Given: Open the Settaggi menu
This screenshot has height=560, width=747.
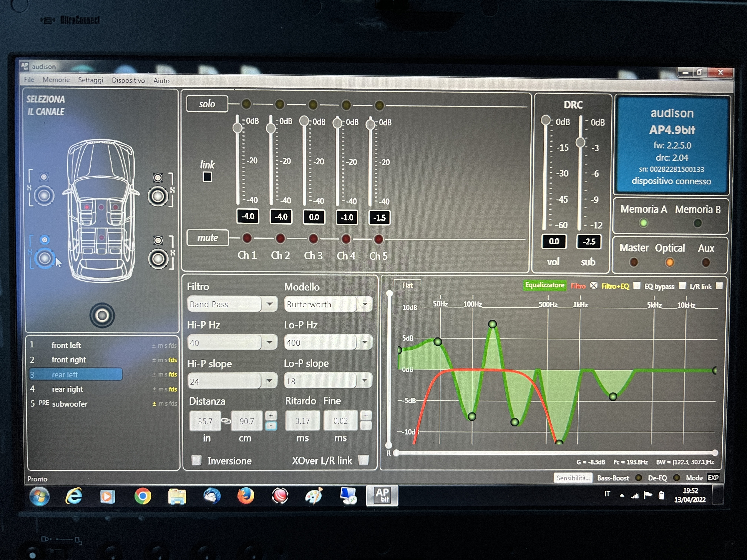Looking at the screenshot, I should click(x=91, y=80).
